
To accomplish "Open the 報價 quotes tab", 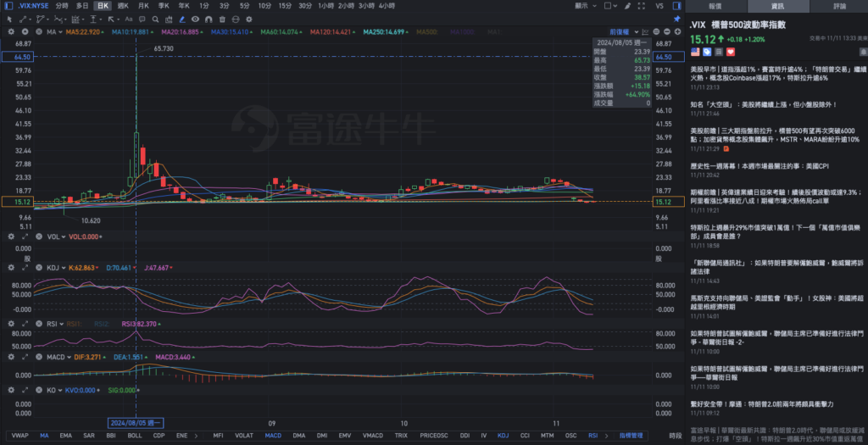I will point(715,6).
